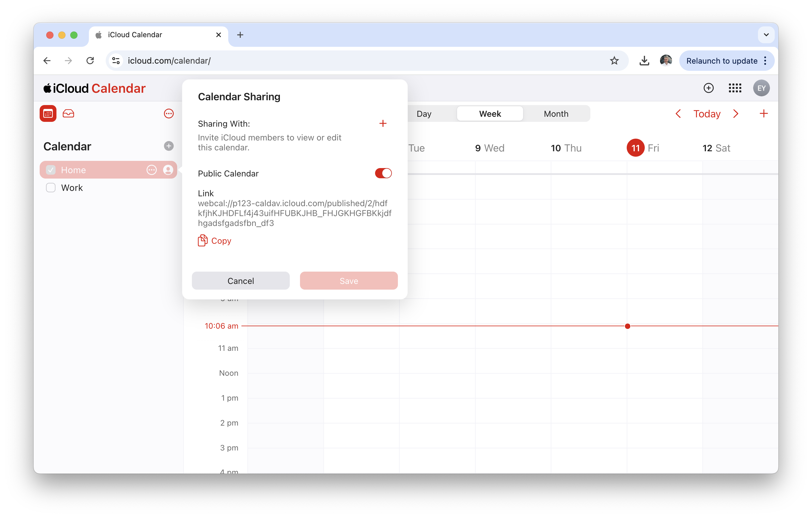Open the iCloud apps grid launcher
812x518 pixels.
tap(735, 88)
